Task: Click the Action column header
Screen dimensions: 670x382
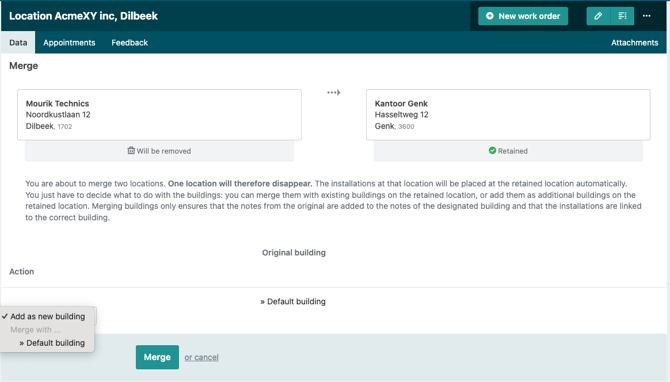Action: (22, 272)
